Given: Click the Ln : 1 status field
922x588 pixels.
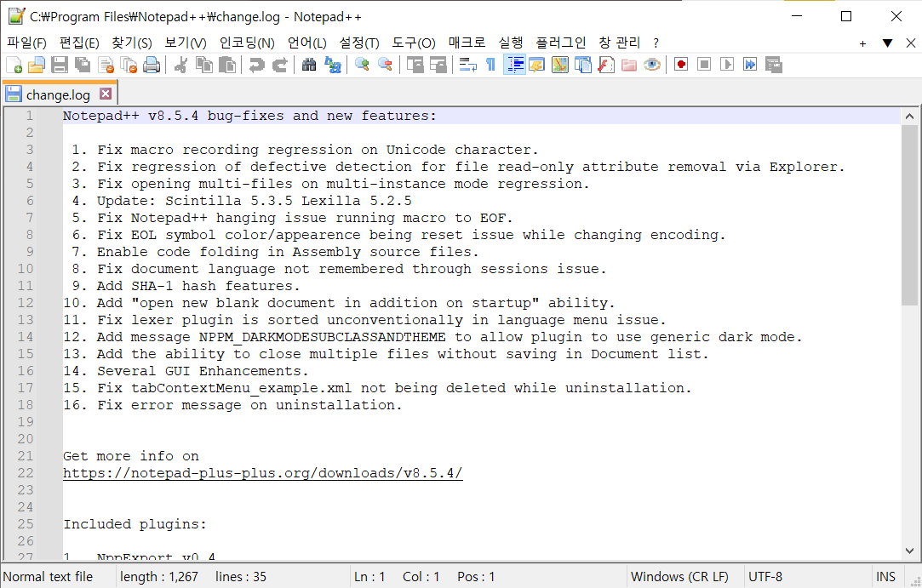Looking at the screenshot, I should coord(369,577).
